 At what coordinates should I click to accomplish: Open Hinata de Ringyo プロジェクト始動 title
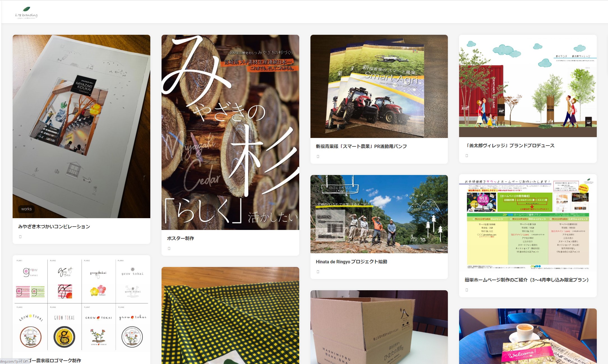coord(351,262)
